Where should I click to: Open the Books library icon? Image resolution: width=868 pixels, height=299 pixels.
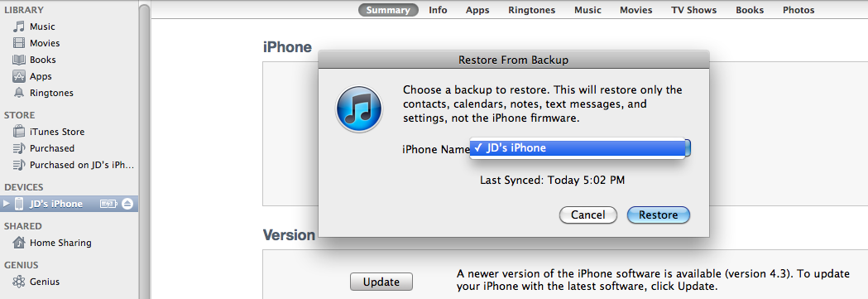click(x=19, y=60)
